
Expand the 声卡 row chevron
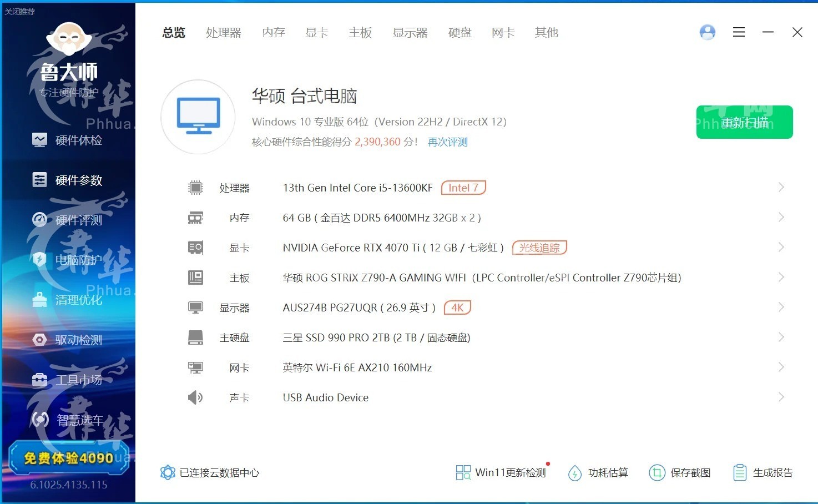[781, 397]
